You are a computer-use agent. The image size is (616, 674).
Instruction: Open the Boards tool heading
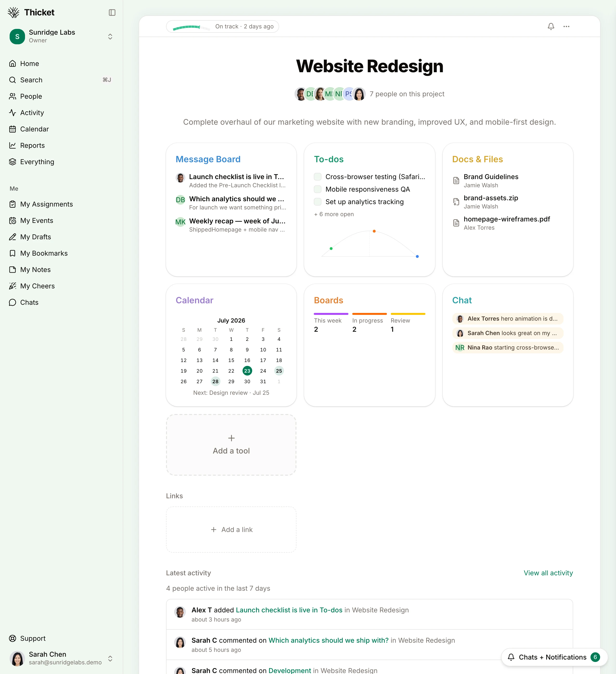pos(328,300)
